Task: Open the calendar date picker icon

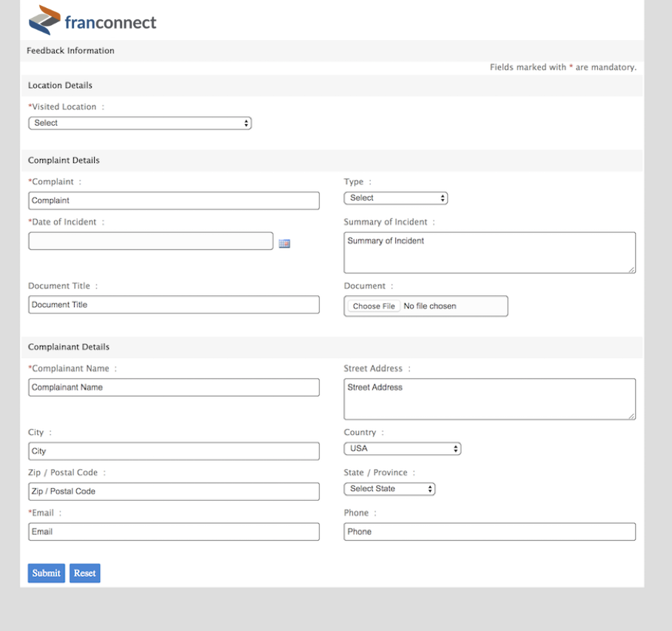Action: pyautogui.click(x=284, y=243)
